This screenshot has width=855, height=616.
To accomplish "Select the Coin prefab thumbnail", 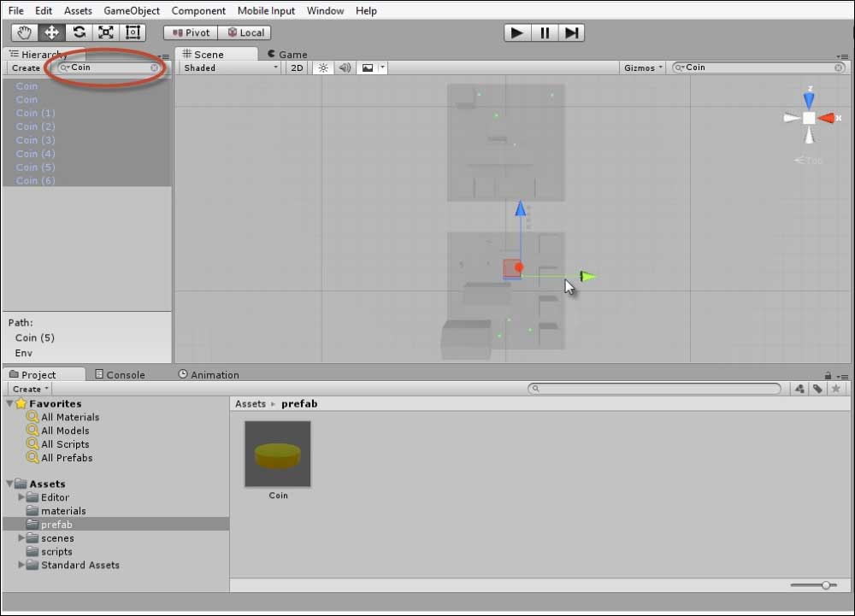I will [278, 455].
